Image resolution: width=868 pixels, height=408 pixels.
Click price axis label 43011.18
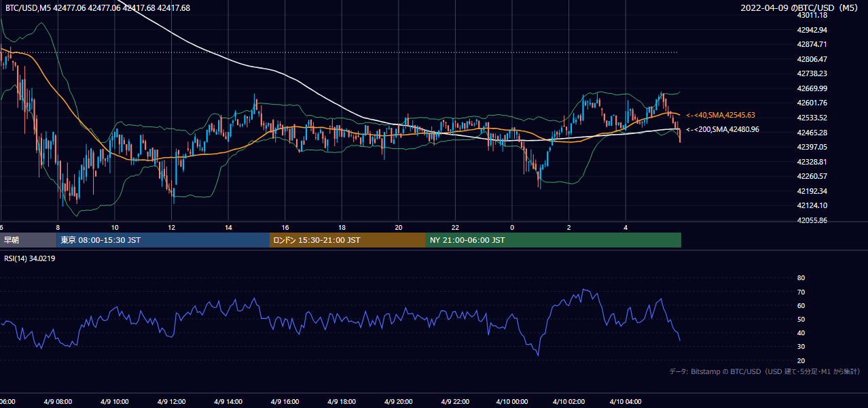pyautogui.click(x=812, y=15)
